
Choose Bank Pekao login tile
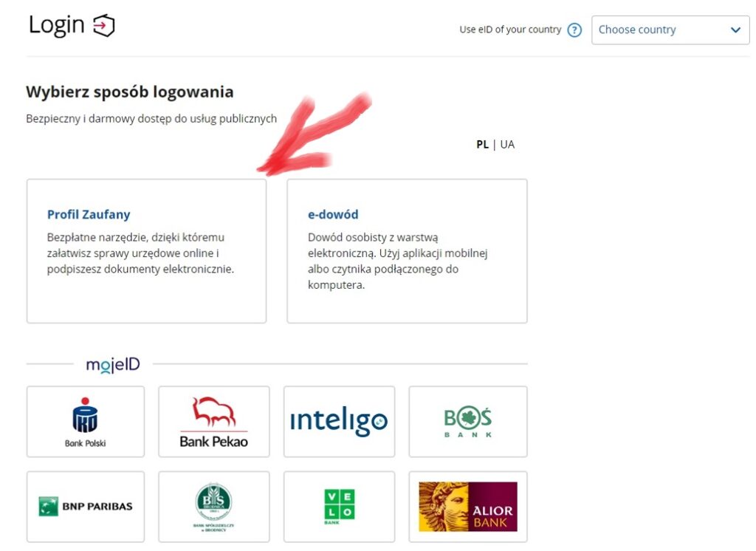click(x=214, y=422)
